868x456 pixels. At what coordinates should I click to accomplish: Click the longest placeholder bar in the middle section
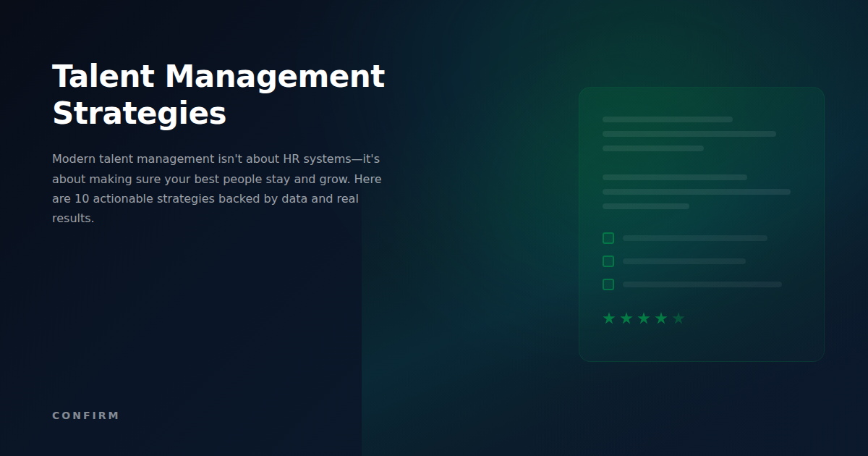click(696, 192)
